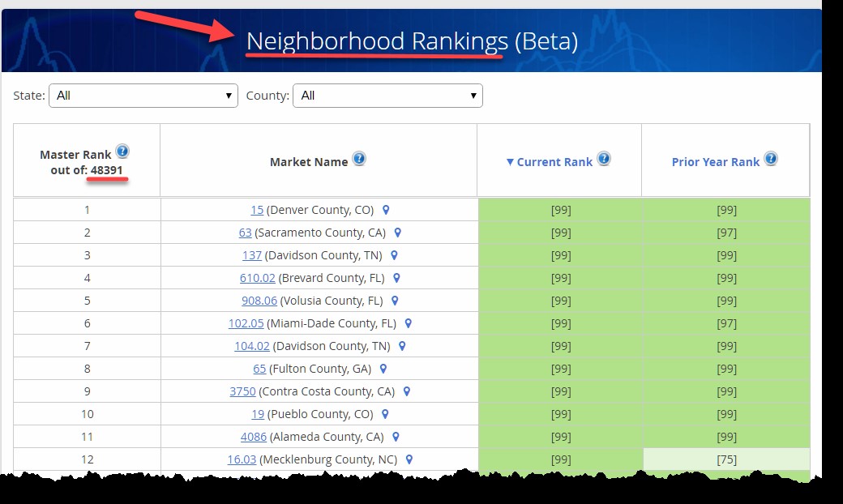Click current rank [99] in Denver County row

pyautogui.click(x=560, y=210)
